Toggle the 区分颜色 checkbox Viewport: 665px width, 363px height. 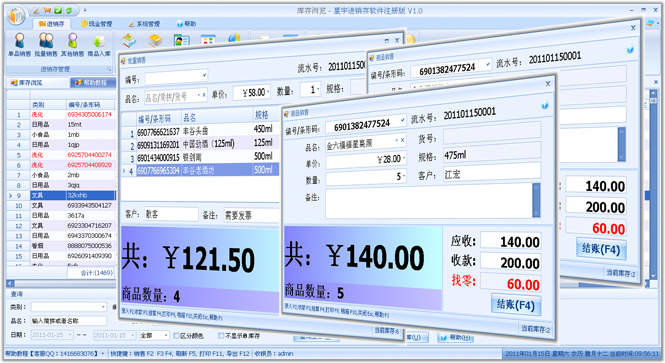click(x=176, y=335)
